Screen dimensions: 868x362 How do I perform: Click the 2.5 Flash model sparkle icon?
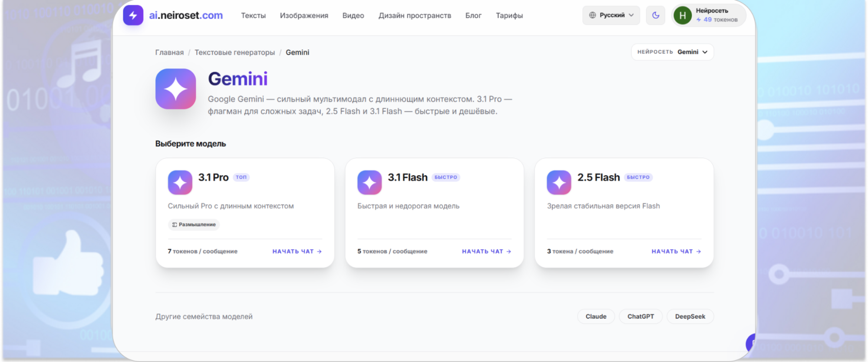[x=559, y=183]
